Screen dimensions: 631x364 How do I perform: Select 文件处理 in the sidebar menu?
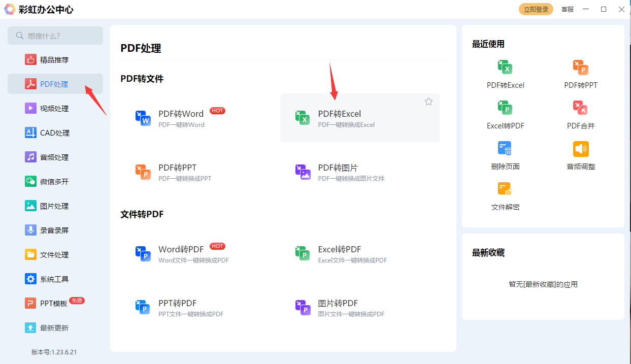(x=55, y=255)
